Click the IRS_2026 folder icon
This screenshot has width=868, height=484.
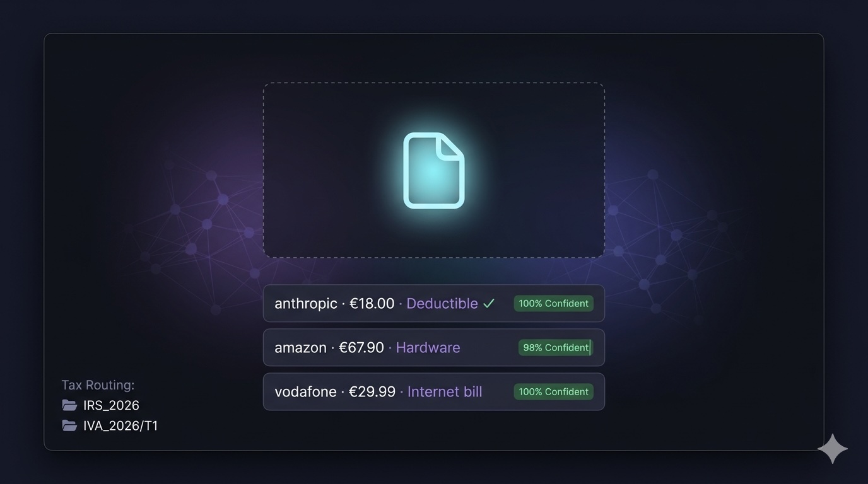click(x=69, y=405)
